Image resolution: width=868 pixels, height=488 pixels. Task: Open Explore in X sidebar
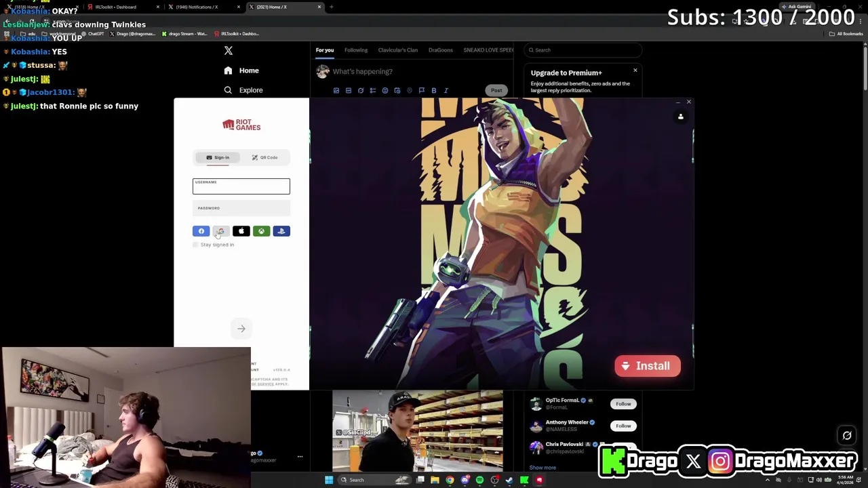pyautogui.click(x=244, y=90)
